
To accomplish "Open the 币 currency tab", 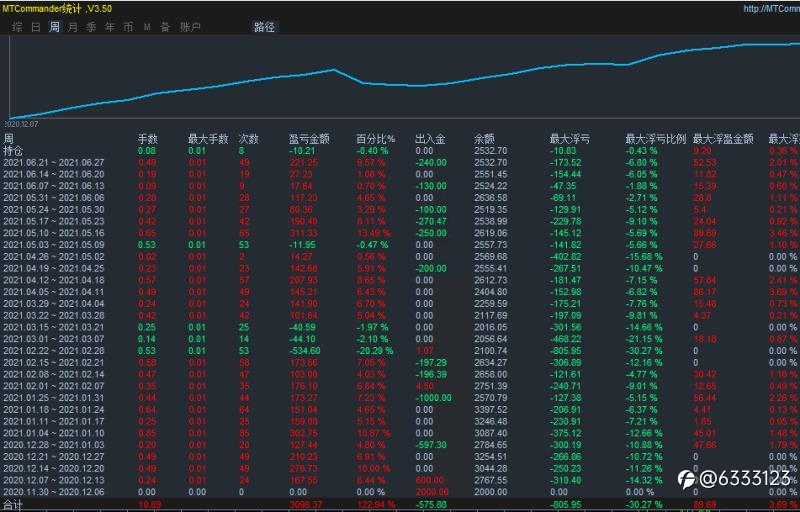I will tap(128, 28).
